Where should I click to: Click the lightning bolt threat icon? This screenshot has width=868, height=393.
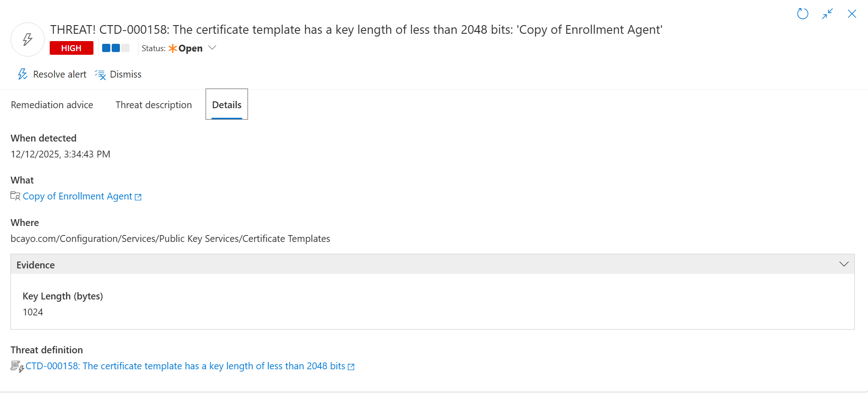tap(27, 39)
